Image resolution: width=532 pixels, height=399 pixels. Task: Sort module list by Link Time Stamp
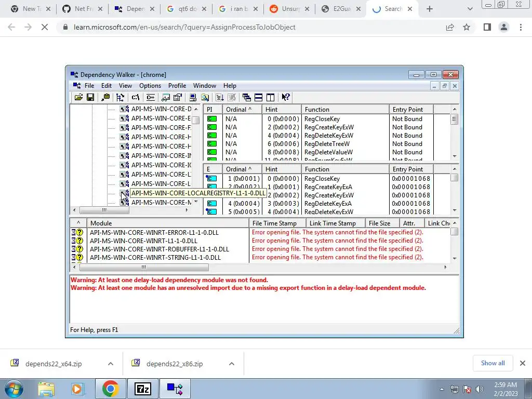tap(335, 223)
